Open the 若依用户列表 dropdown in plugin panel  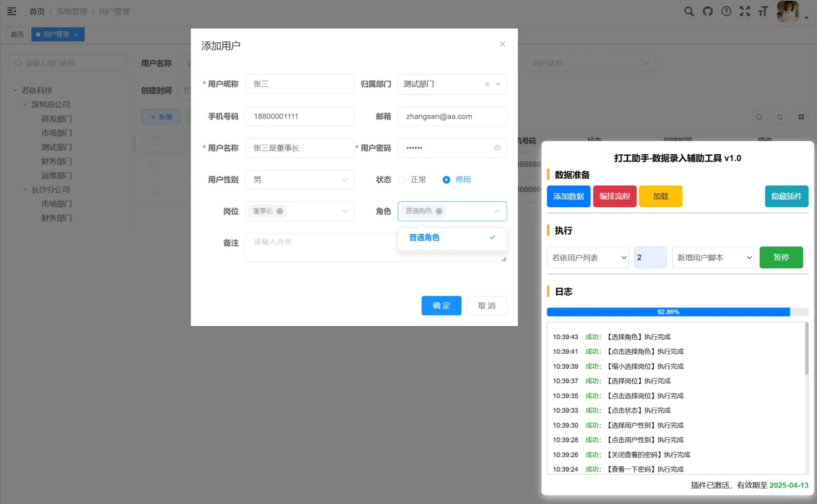coord(587,257)
